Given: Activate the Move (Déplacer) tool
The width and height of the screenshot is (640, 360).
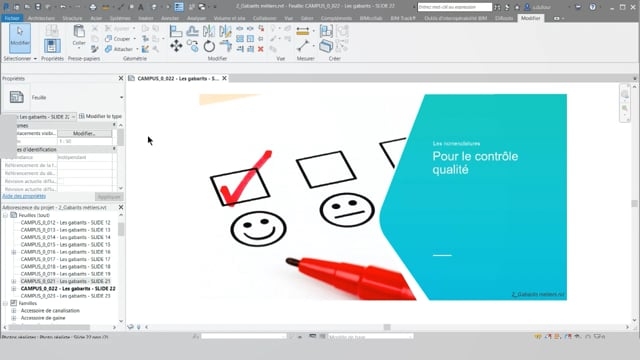Looking at the screenshot, I should (176, 46).
